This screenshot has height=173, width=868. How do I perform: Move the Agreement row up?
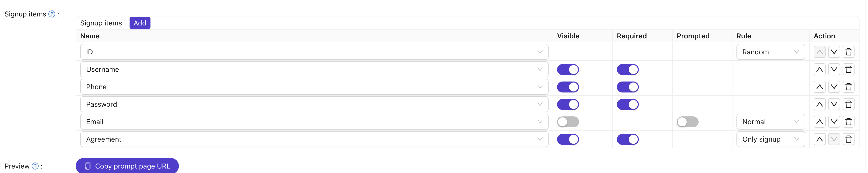pos(819,139)
